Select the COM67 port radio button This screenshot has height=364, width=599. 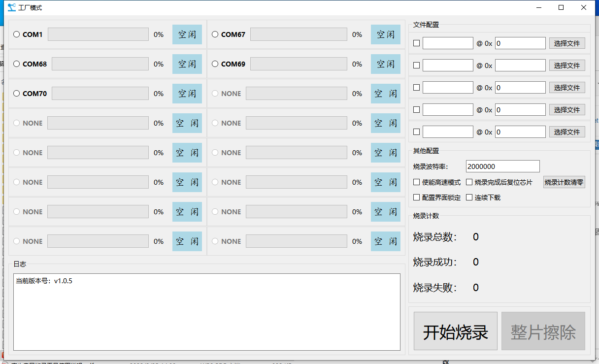(x=215, y=34)
